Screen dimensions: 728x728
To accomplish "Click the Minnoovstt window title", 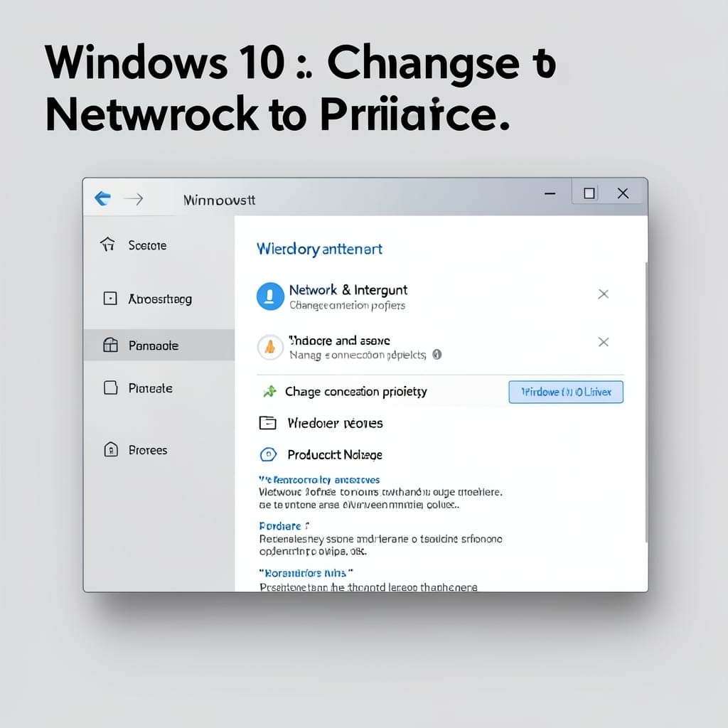I will (x=219, y=200).
